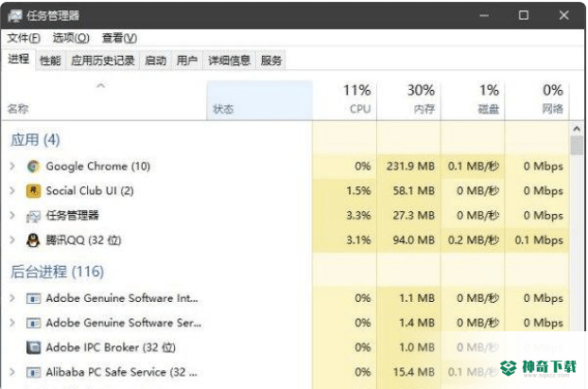Viewport: 588px width, 389px height.
Task: Click the 应用 (4) group heading
Action: (35, 140)
